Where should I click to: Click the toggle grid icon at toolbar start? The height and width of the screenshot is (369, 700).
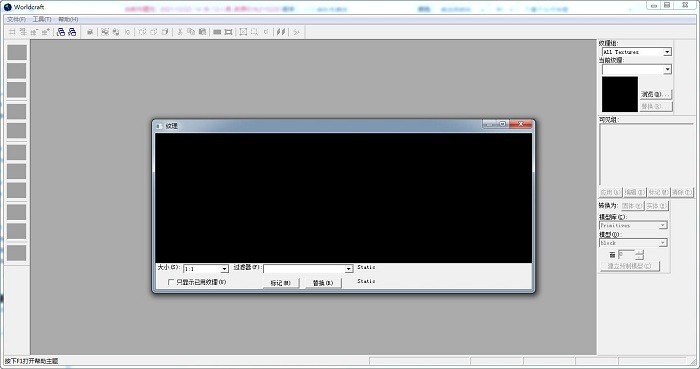(12, 32)
